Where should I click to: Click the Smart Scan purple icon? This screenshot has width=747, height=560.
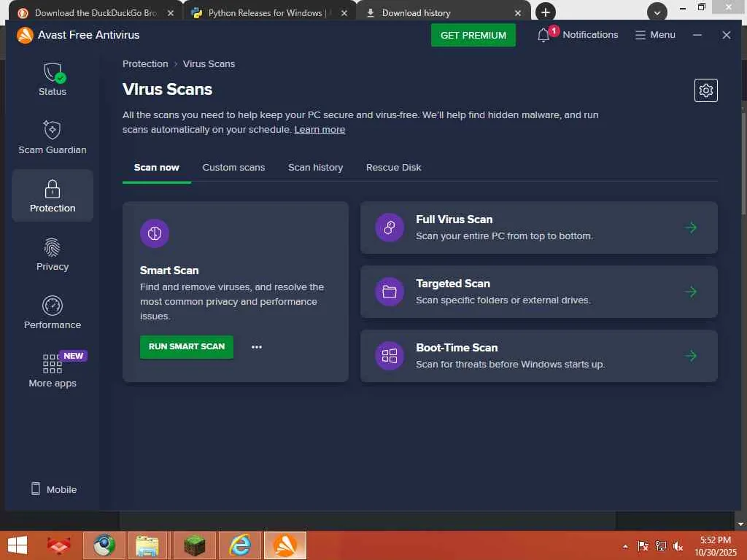tap(155, 233)
